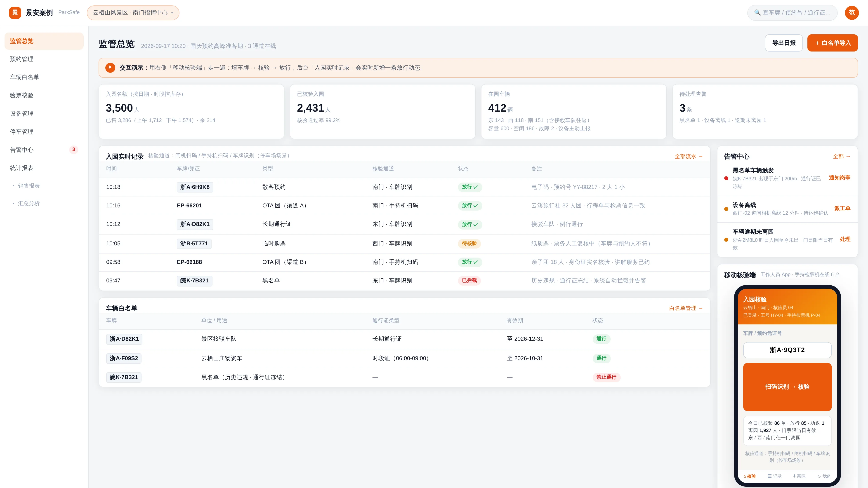
Task: Click the EP-66201 voucher in the records
Action: pos(189,206)
